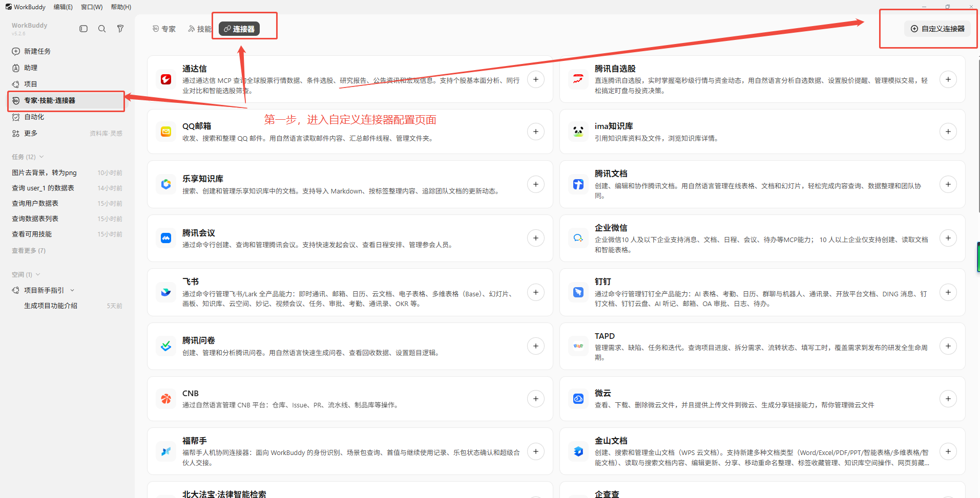Add the TAPD connector with plus

click(948, 346)
